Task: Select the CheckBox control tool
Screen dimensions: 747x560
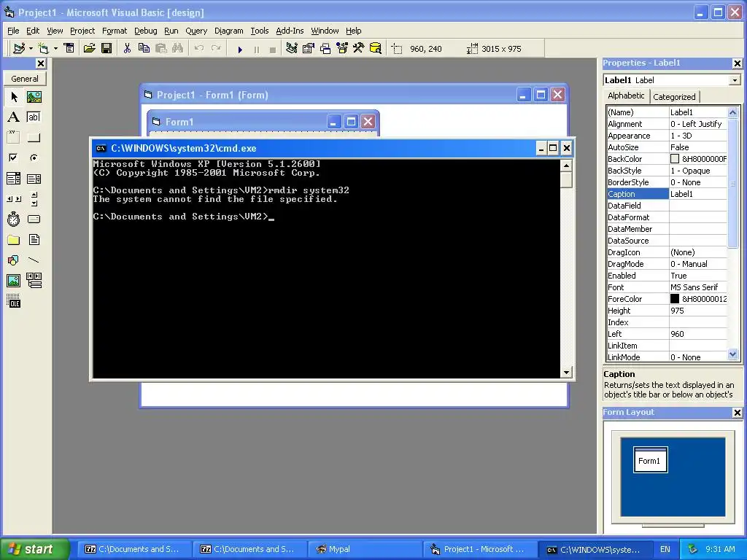Action: coord(14,157)
